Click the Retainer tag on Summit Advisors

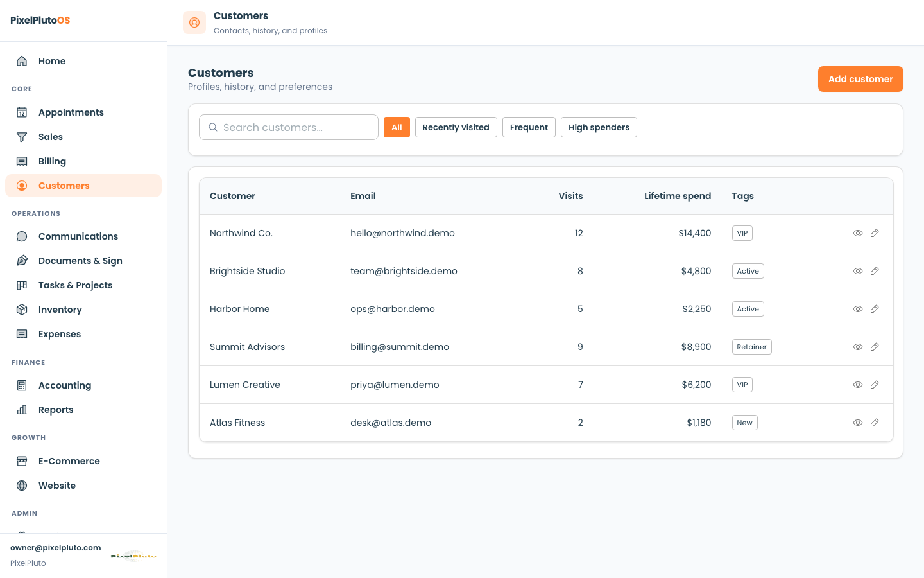(x=752, y=347)
